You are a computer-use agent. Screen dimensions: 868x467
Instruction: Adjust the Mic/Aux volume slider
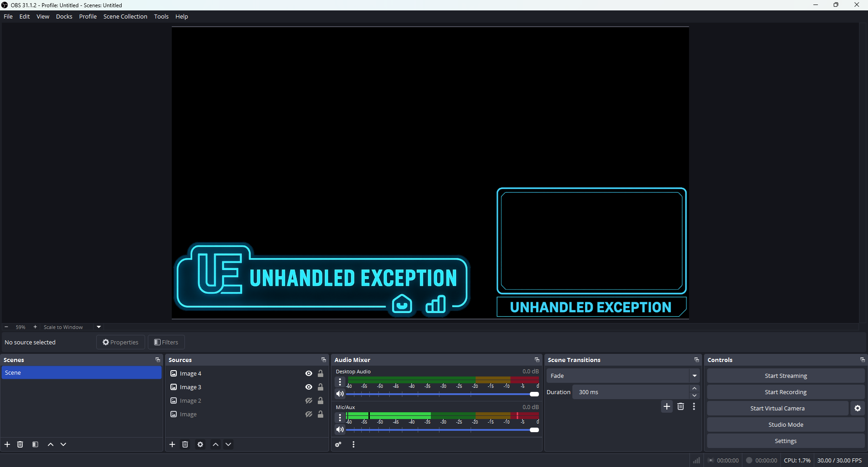pos(535,430)
